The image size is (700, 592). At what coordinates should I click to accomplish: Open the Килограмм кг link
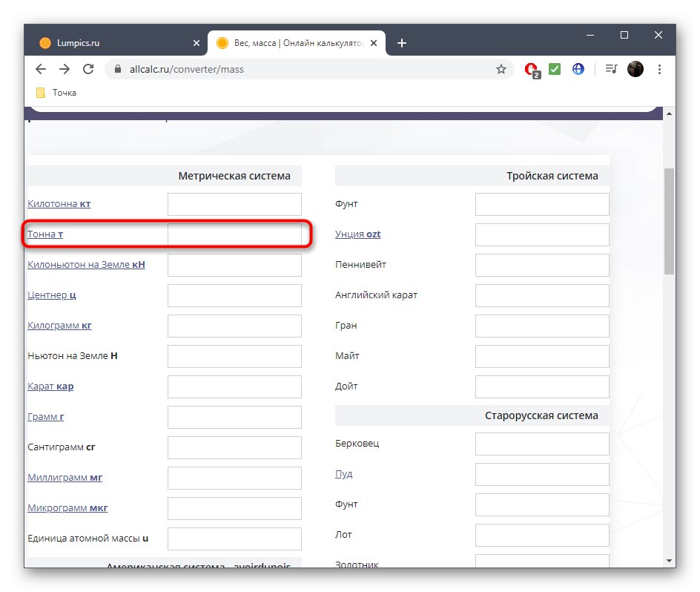[59, 325]
